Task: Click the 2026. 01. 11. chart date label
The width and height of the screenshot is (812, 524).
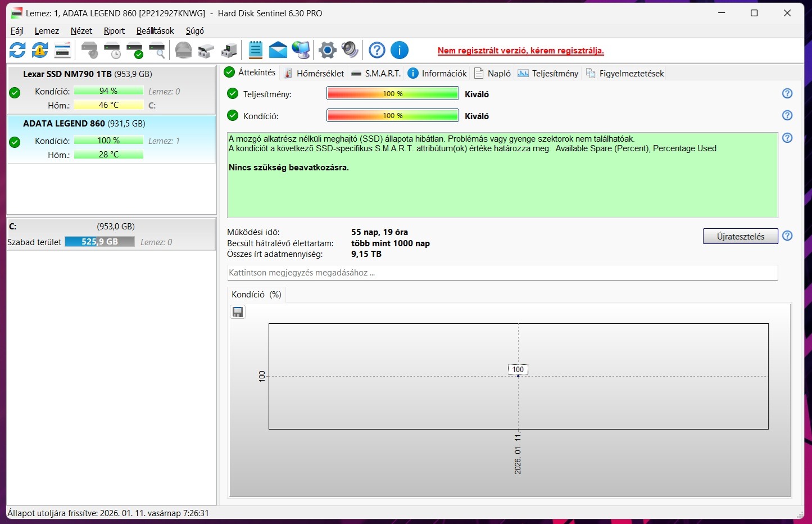Action: click(x=518, y=453)
